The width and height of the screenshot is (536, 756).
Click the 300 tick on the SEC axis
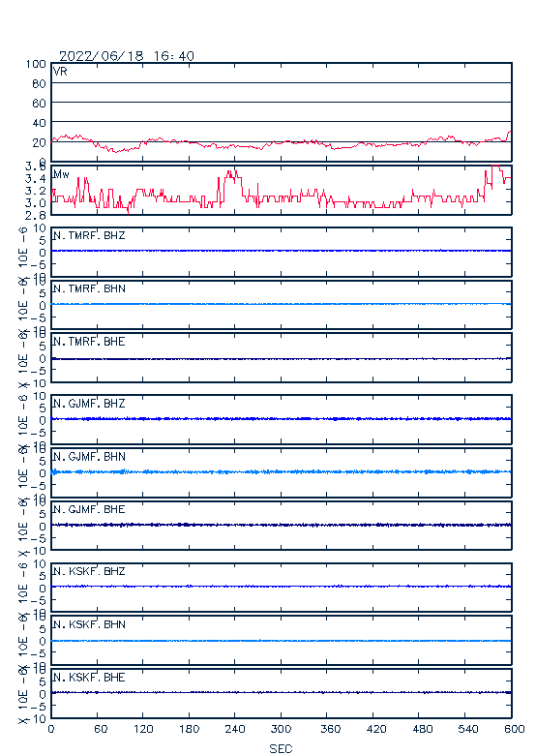[x=281, y=729]
